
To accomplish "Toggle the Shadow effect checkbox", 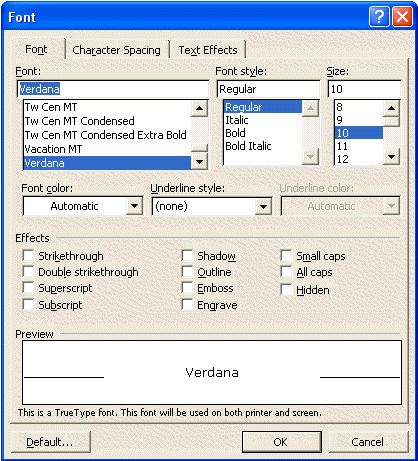I will pyautogui.click(x=187, y=256).
